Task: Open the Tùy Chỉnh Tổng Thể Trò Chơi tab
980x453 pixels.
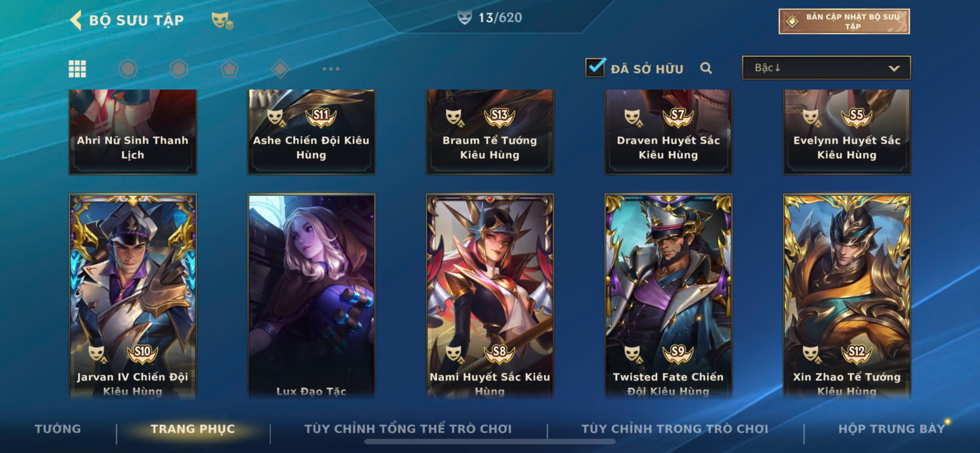Action: [408, 429]
